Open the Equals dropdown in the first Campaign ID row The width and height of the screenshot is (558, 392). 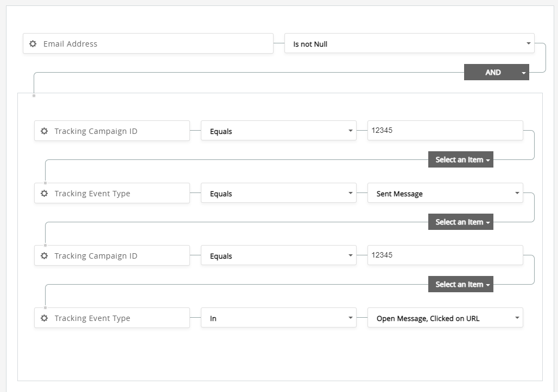[x=278, y=131]
